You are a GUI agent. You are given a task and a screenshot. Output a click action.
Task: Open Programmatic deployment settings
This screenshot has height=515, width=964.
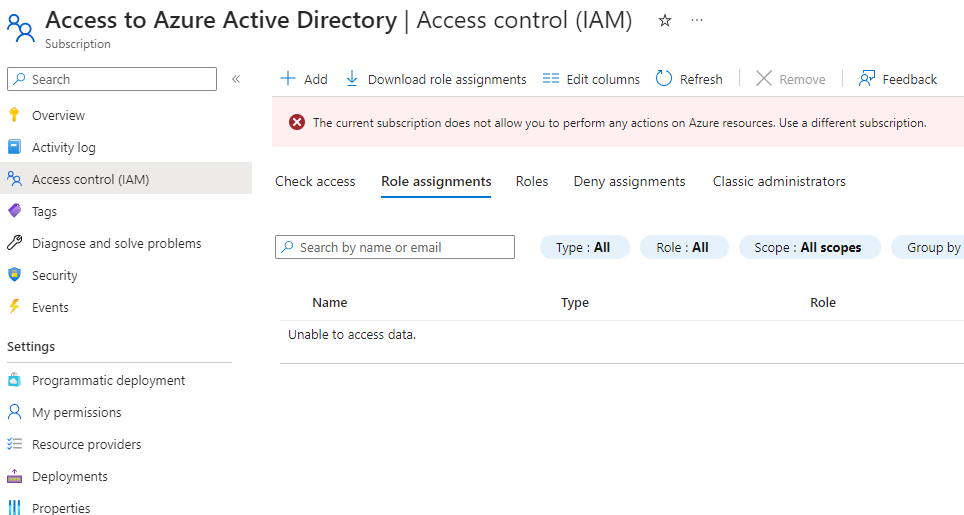click(x=108, y=380)
